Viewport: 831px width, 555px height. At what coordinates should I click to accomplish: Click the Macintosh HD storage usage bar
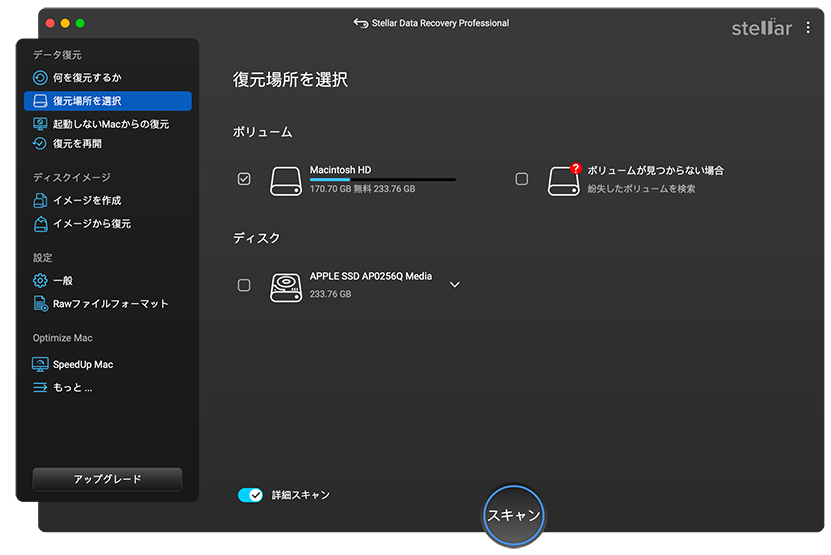382,180
